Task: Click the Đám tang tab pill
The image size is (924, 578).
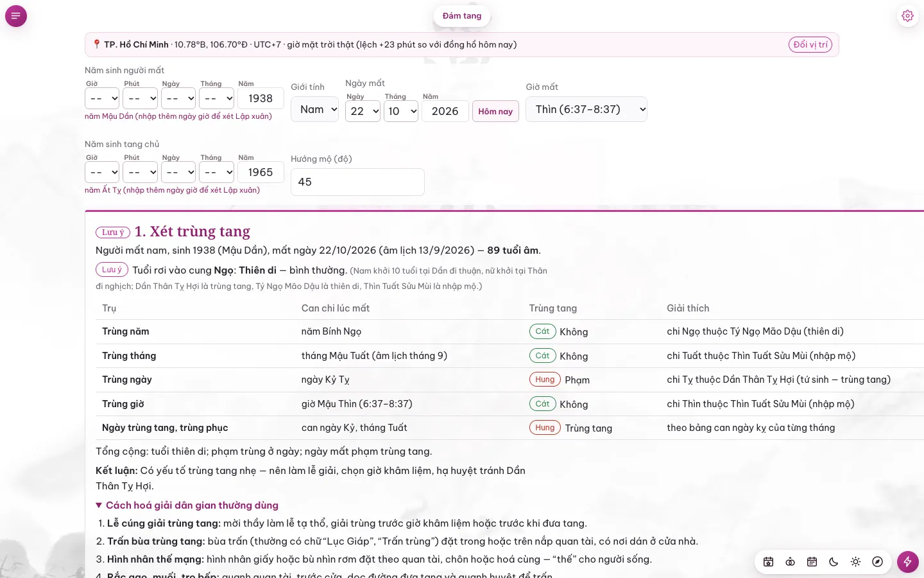Action: tap(462, 16)
